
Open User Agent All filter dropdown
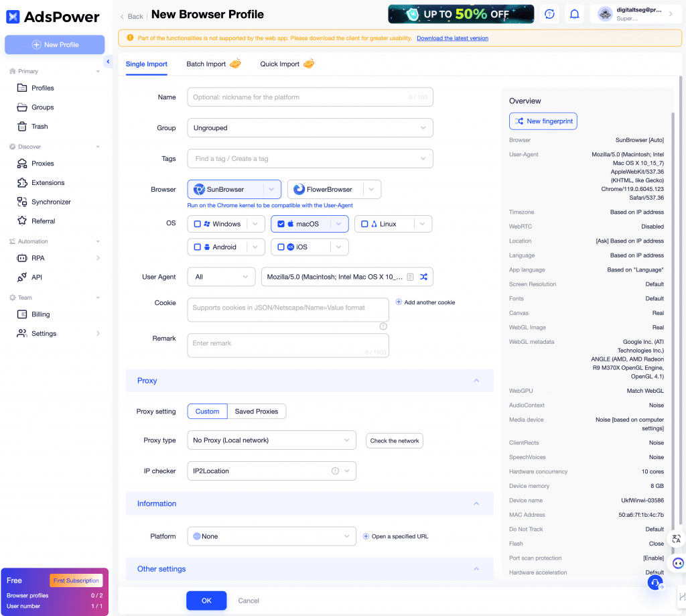pyautogui.click(x=221, y=277)
